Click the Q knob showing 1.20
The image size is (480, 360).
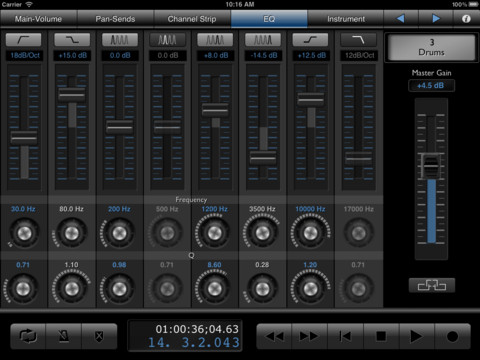310,288
